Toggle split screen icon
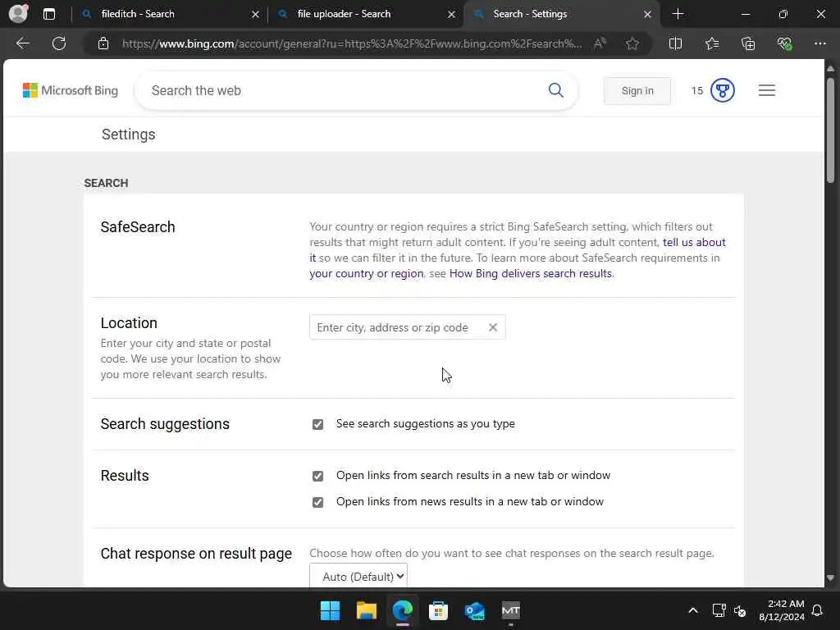This screenshot has width=840, height=630. pos(676,43)
